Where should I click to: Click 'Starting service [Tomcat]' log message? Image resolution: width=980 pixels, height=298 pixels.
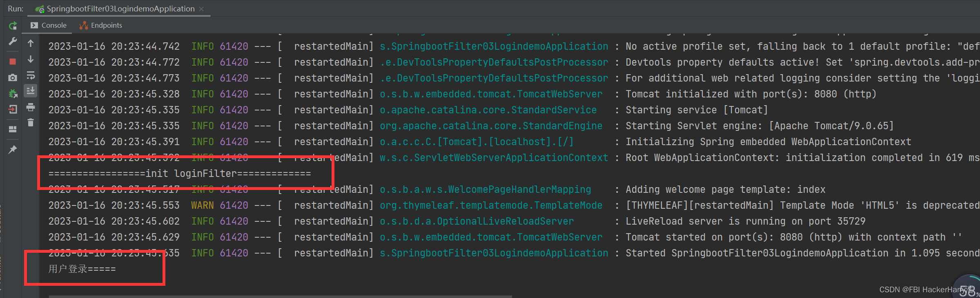[x=697, y=110]
